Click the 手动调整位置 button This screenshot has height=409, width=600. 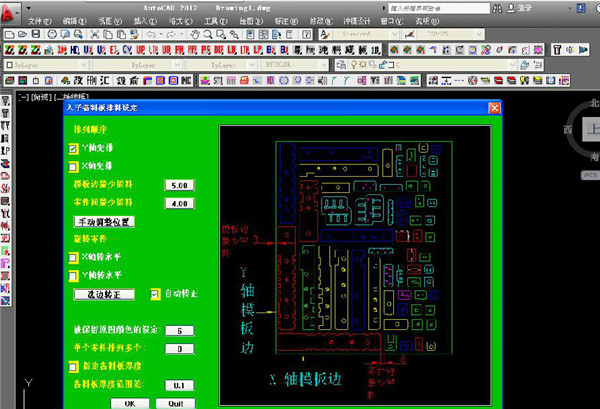pyautogui.click(x=104, y=222)
